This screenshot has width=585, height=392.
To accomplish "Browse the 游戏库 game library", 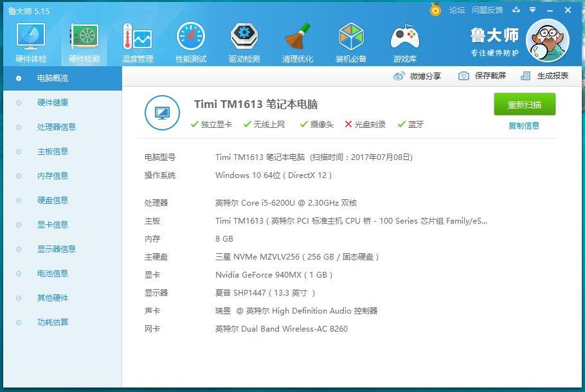I will coord(404,40).
